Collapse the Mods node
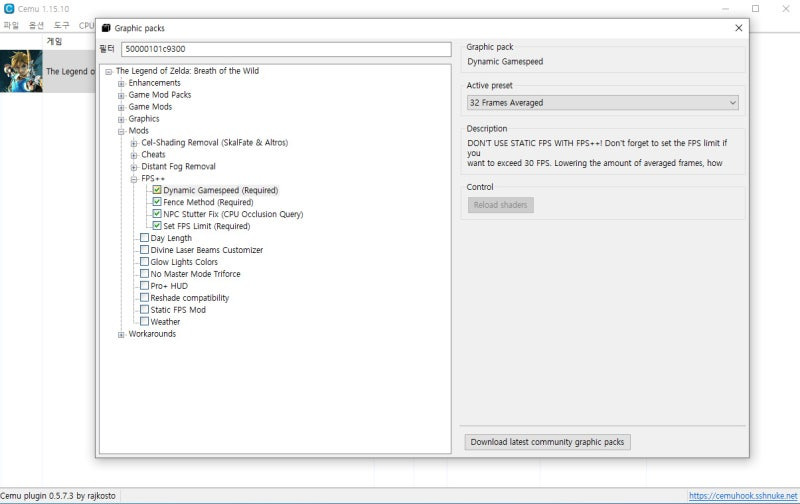Viewport: 800px width, 504px height. coord(121,132)
